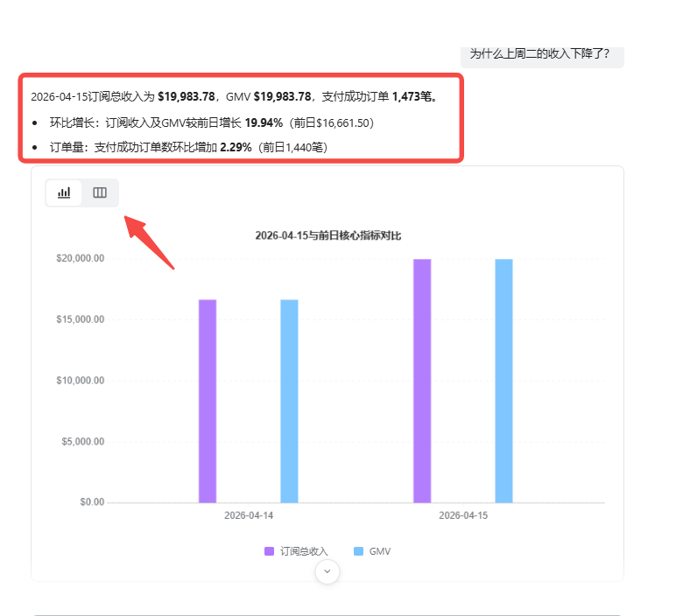Expand chart card with bottom chevron
676x616 pixels.
coord(327,571)
